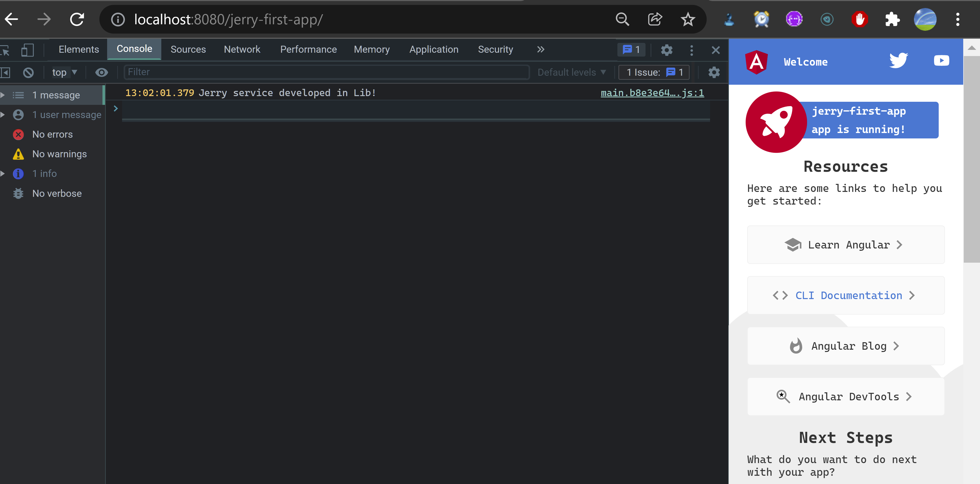Screen dimensions: 980x484
Task: Reload the page with refresh icon
Action: [77, 19]
